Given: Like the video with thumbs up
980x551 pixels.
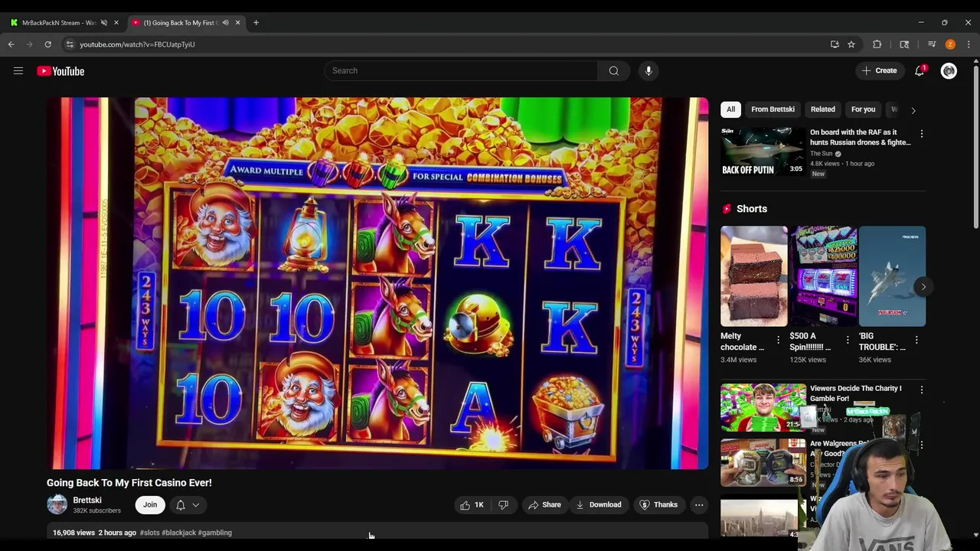Looking at the screenshot, I should click(x=472, y=505).
